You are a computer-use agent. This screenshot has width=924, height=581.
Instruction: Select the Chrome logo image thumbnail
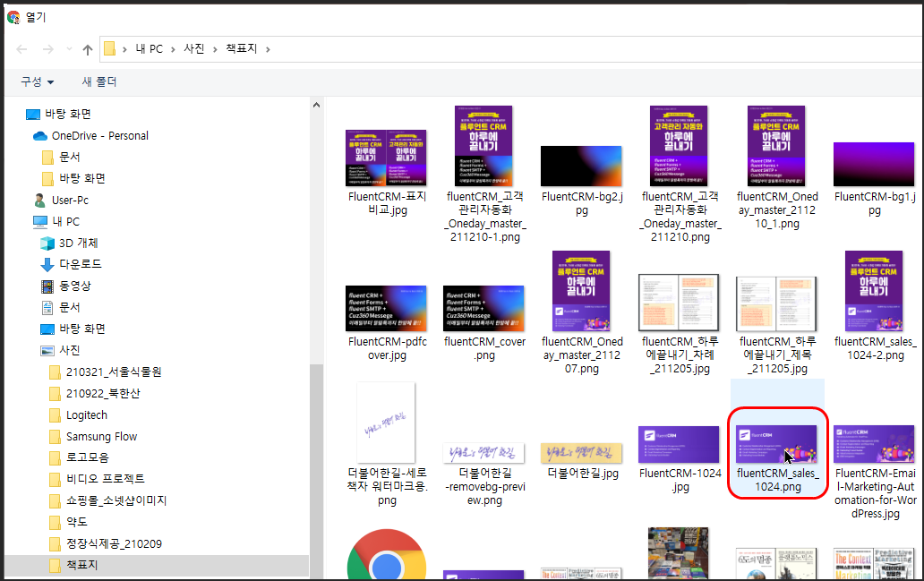coord(387,554)
